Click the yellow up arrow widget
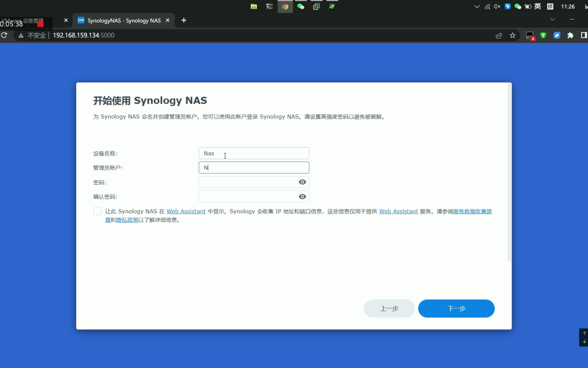Image resolution: width=588 pixels, height=368 pixels. pyautogui.click(x=584, y=333)
